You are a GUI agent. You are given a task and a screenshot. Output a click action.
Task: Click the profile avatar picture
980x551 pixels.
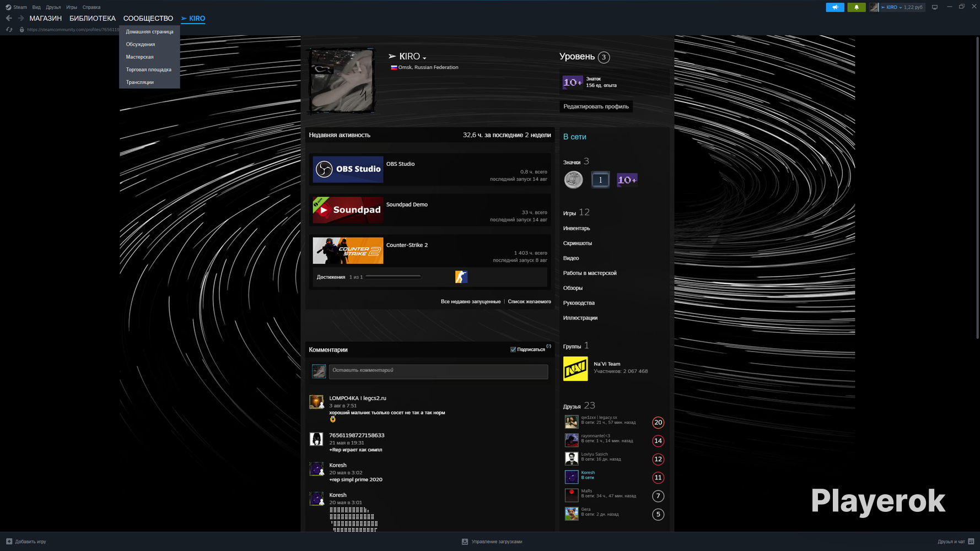[342, 80]
